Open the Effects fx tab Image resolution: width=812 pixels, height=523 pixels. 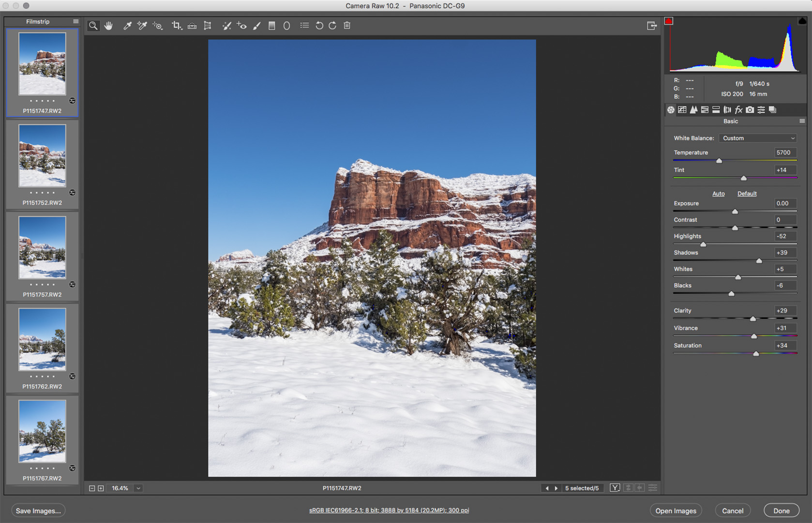[738, 110]
